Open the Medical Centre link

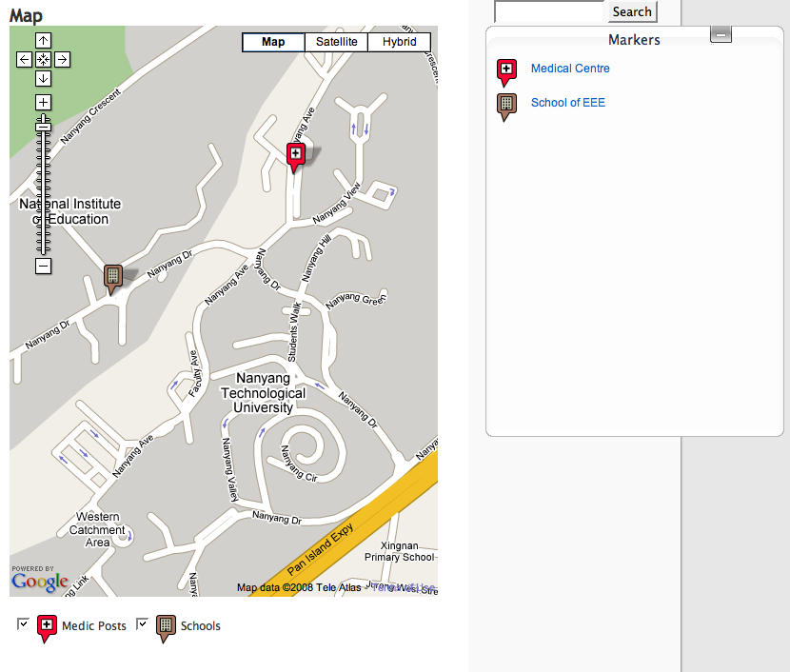570,69
